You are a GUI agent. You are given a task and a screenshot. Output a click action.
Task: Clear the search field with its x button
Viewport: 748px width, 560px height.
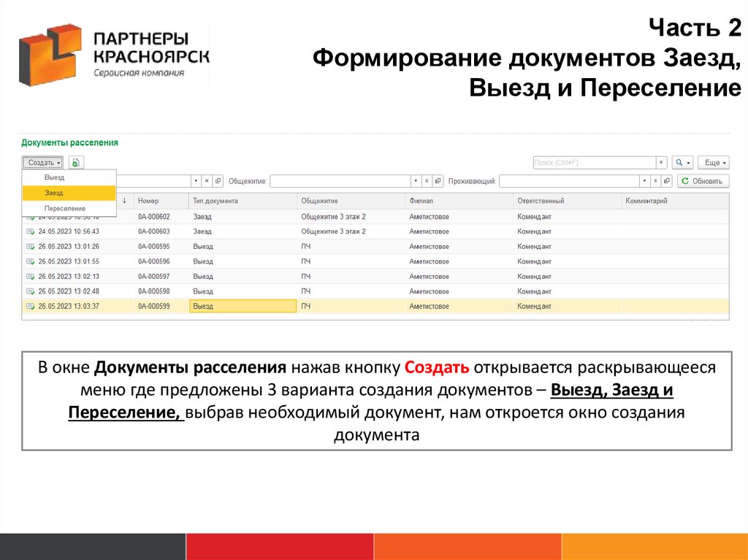(x=661, y=163)
